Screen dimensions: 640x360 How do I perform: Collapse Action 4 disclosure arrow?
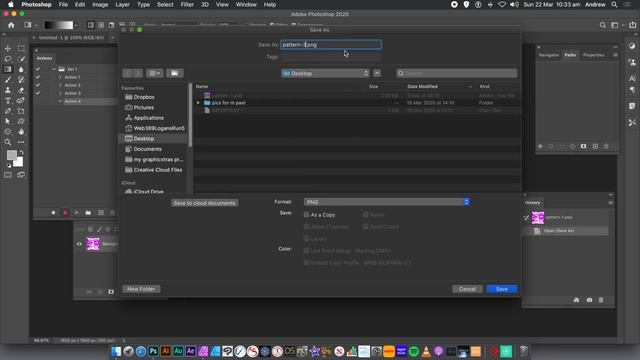click(60, 101)
